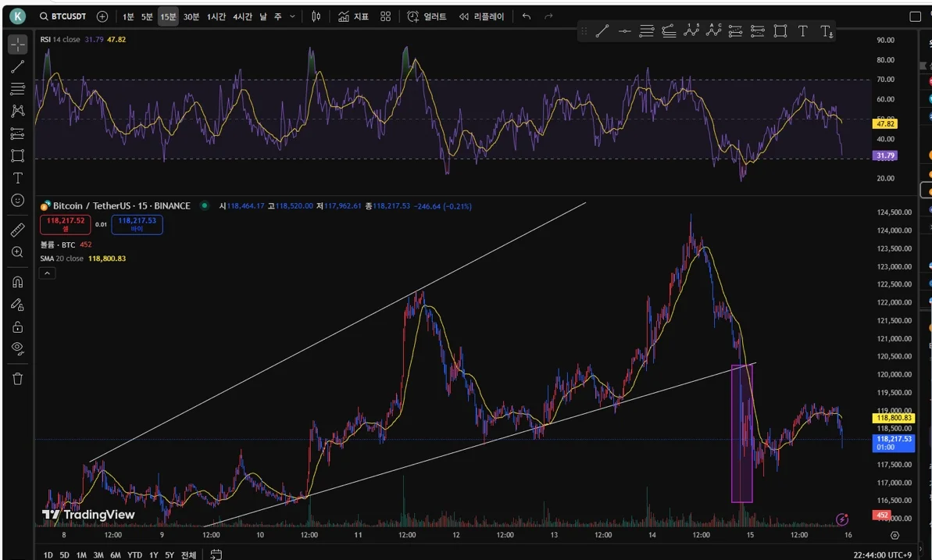Open the emoji icons tool

click(17, 201)
